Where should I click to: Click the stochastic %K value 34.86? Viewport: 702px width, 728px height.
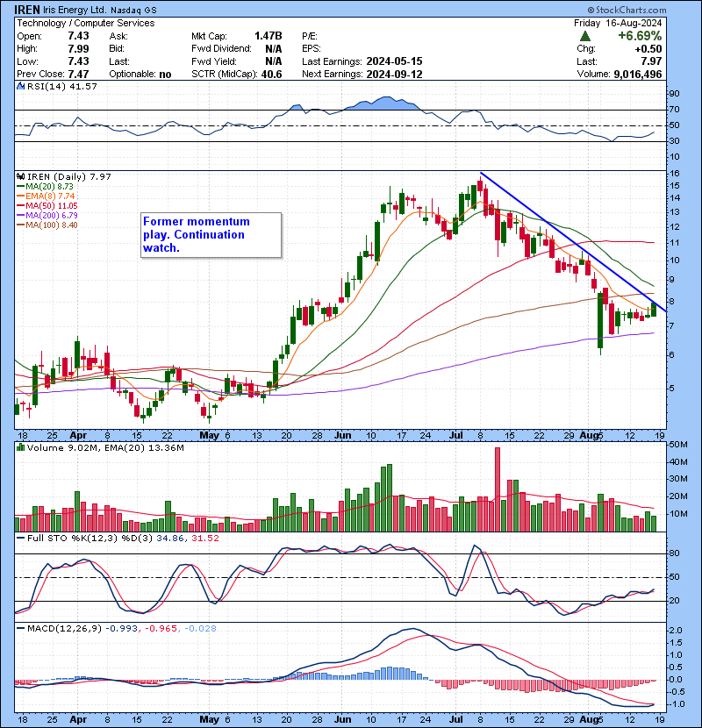click(x=171, y=539)
